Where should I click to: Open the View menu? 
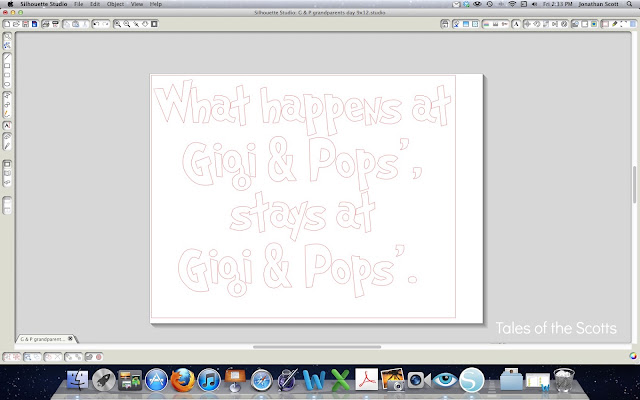click(x=137, y=4)
